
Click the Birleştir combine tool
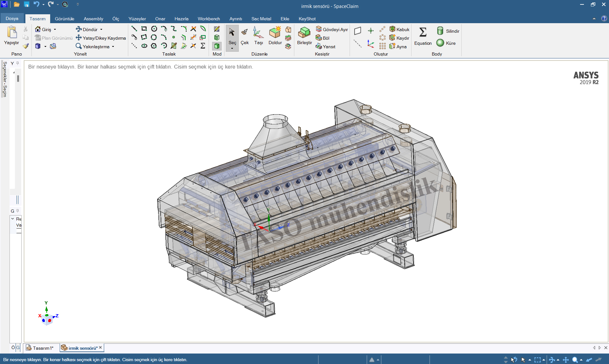point(304,36)
